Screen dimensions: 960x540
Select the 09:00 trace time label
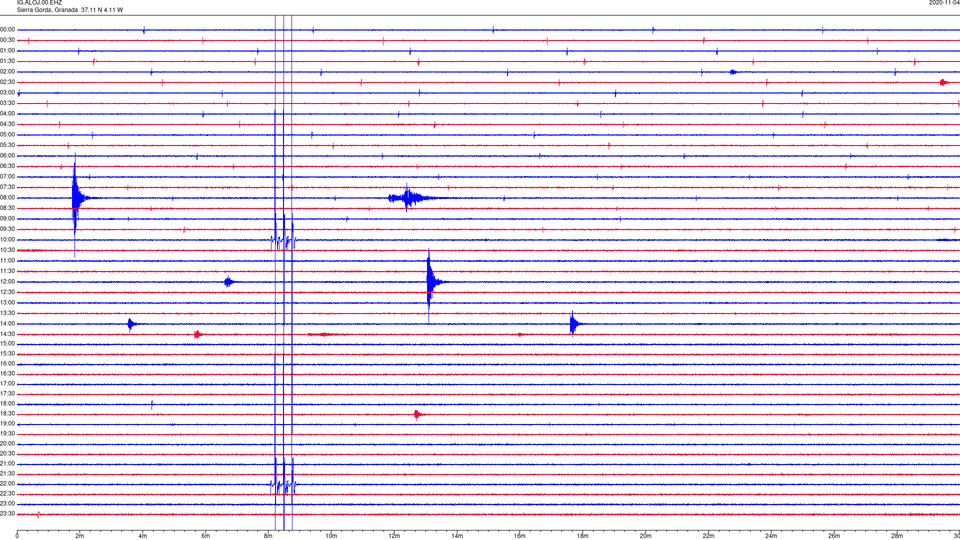pyautogui.click(x=7, y=219)
